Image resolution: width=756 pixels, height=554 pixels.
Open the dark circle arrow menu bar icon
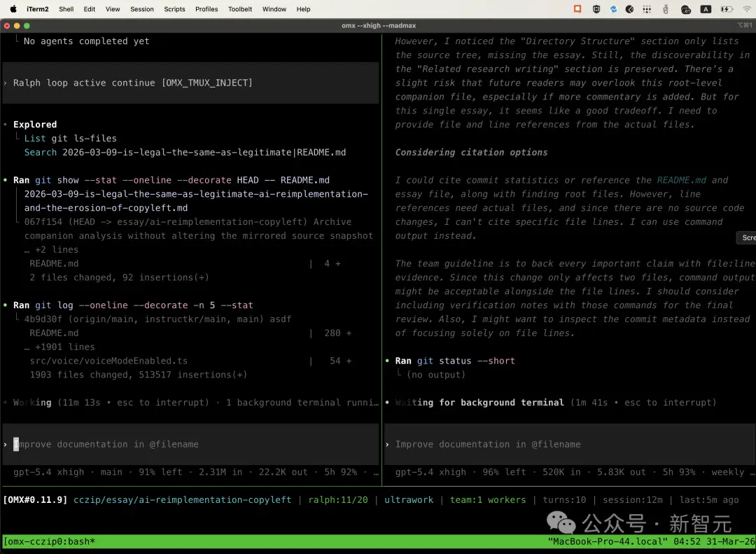(x=630, y=8)
